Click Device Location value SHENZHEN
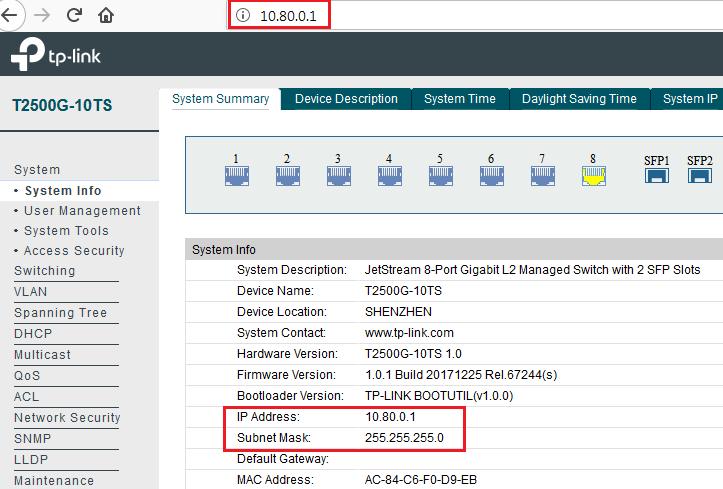The height and width of the screenshot is (489, 723). (x=398, y=312)
